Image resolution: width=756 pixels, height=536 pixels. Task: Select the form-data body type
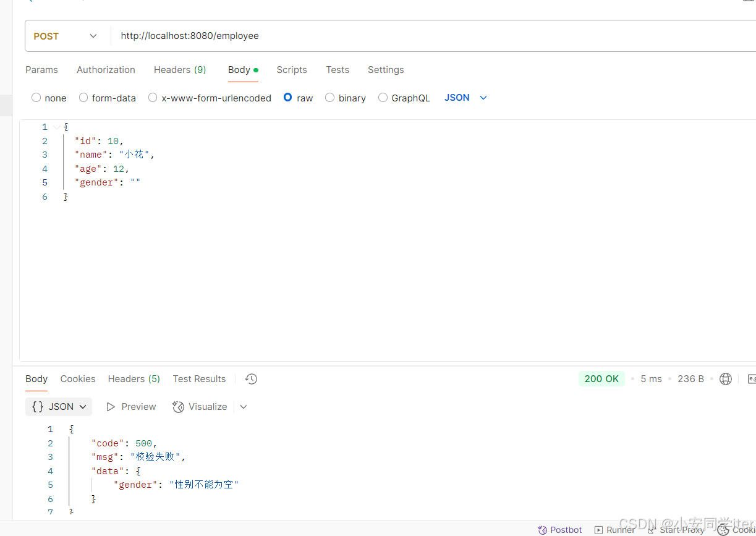click(108, 98)
